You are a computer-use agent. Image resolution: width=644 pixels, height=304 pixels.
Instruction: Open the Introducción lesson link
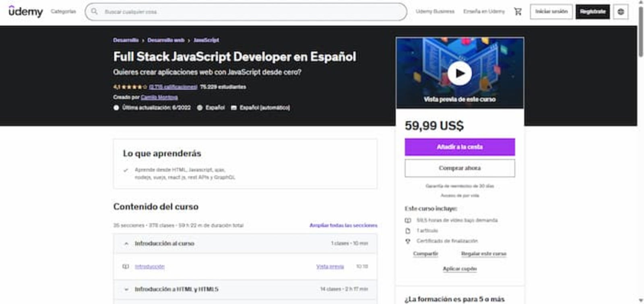pyautogui.click(x=149, y=267)
